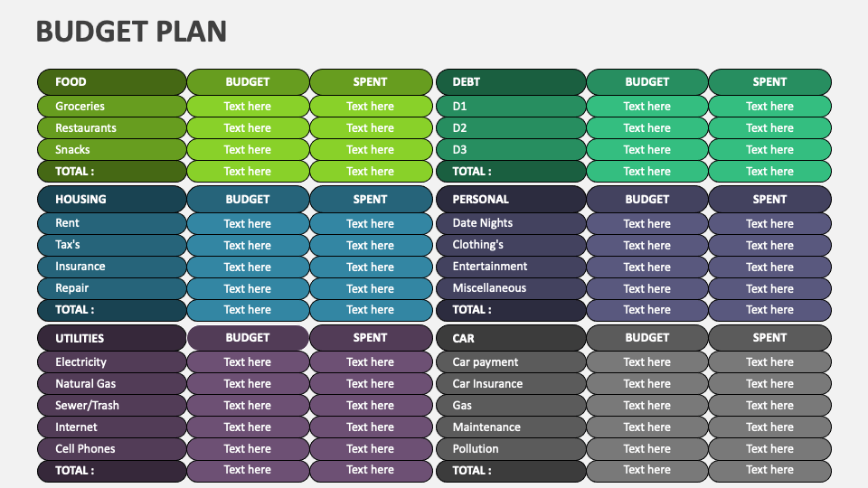Click the HOUSING section header
The image size is (868, 488).
(111, 200)
